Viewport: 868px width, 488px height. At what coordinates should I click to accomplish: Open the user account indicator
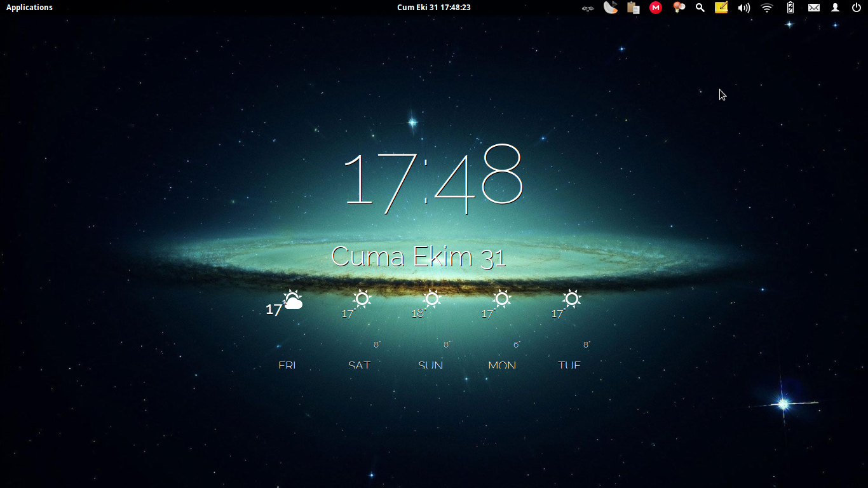coord(836,8)
